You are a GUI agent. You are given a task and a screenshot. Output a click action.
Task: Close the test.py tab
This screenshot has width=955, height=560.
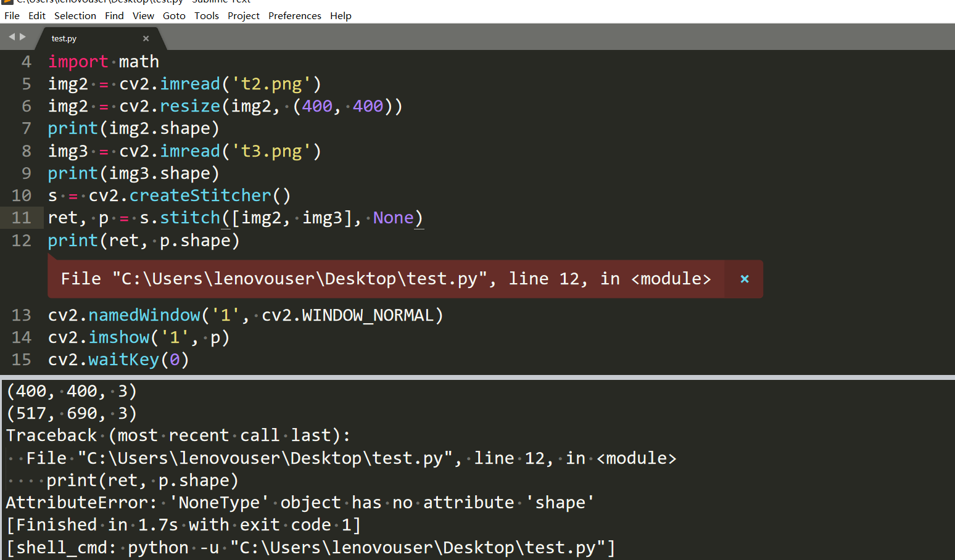click(x=146, y=38)
